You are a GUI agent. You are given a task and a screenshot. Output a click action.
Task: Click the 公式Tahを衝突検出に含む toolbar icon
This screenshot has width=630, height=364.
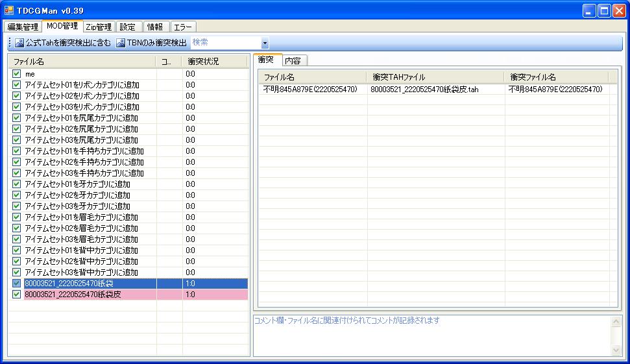(19, 43)
